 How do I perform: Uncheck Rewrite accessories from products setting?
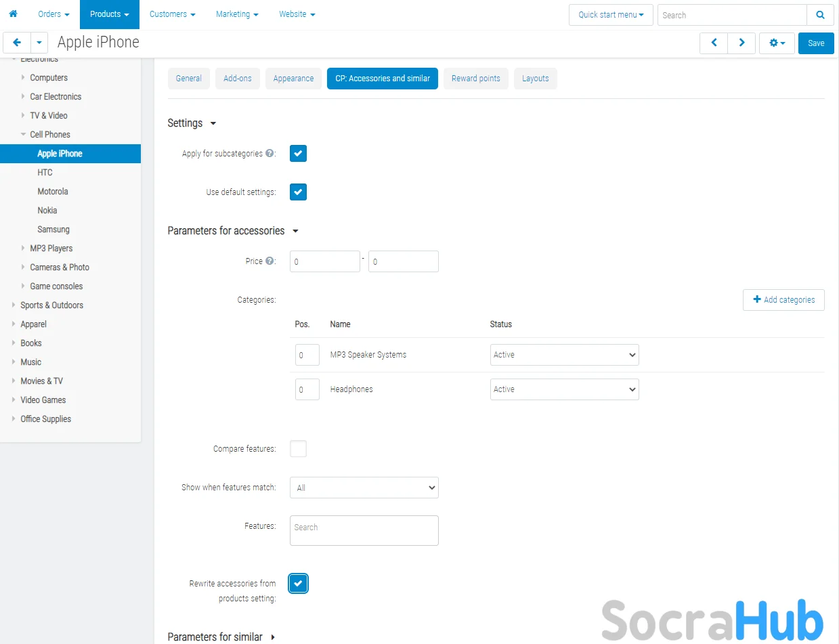[x=299, y=584]
